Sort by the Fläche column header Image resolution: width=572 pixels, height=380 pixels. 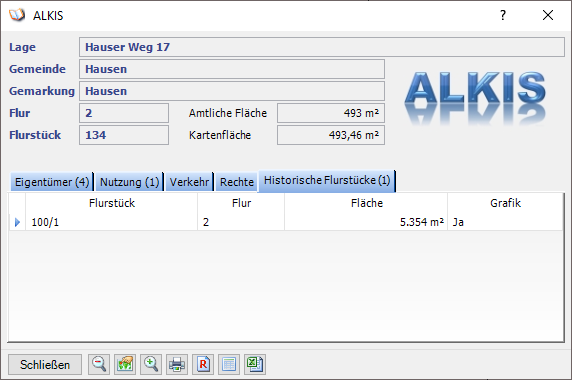click(366, 203)
